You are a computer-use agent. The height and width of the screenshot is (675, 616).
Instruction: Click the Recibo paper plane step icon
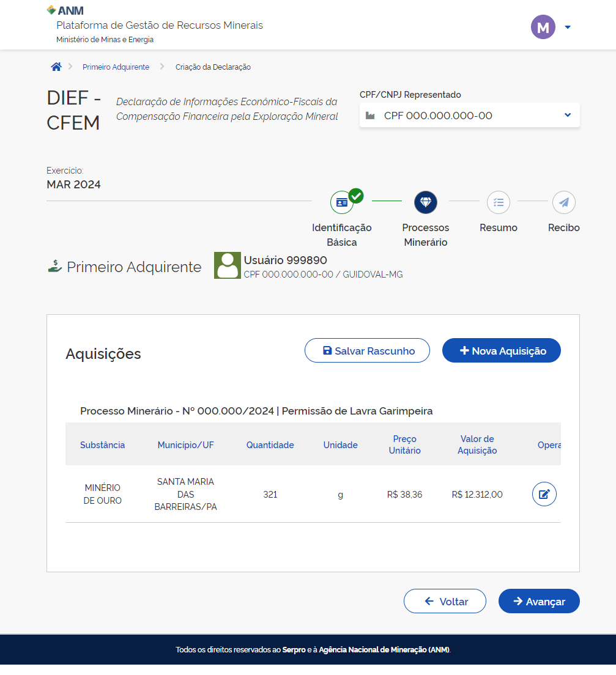point(563,202)
